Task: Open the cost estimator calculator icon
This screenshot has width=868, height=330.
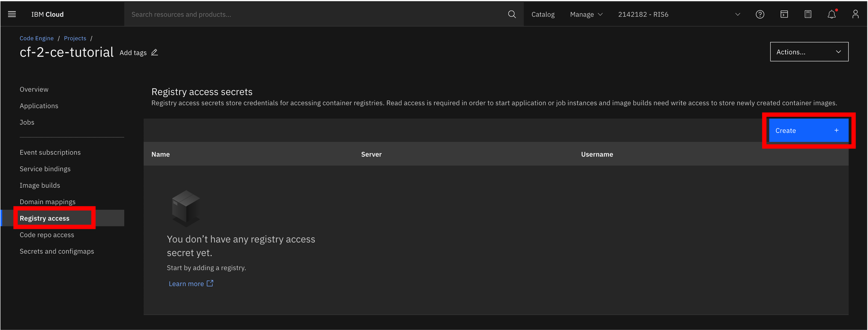Action: click(808, 14)
